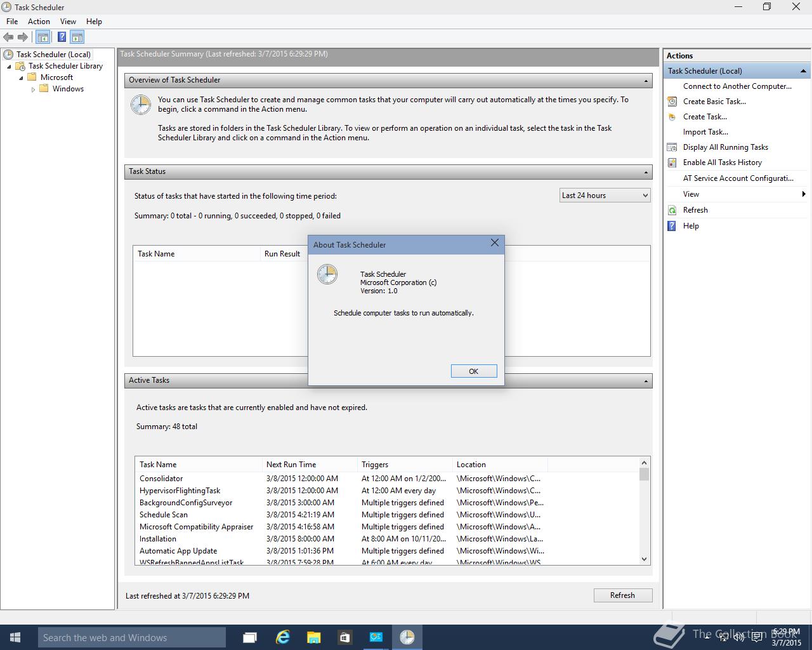Image resolution: width=812 pixels, height=650 pixels.
Task: Select the HypervisorFlightingTask row
Action: [x=387, y=491]
